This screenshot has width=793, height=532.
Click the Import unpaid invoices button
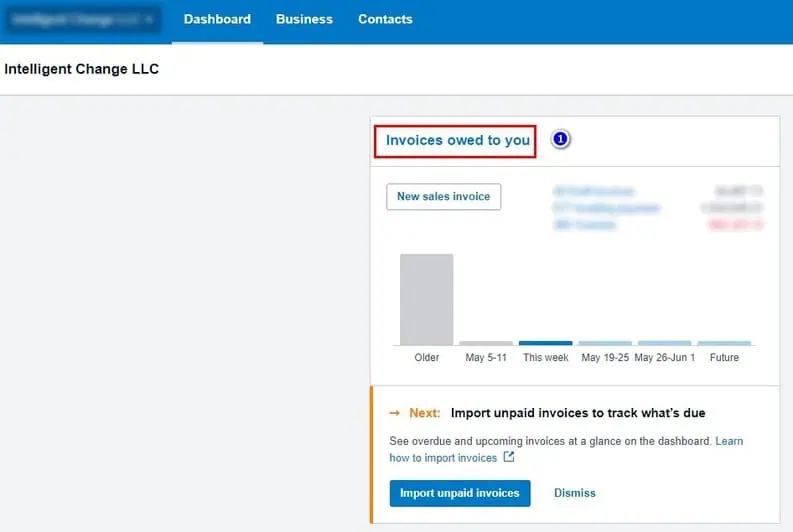pos(460,493)
